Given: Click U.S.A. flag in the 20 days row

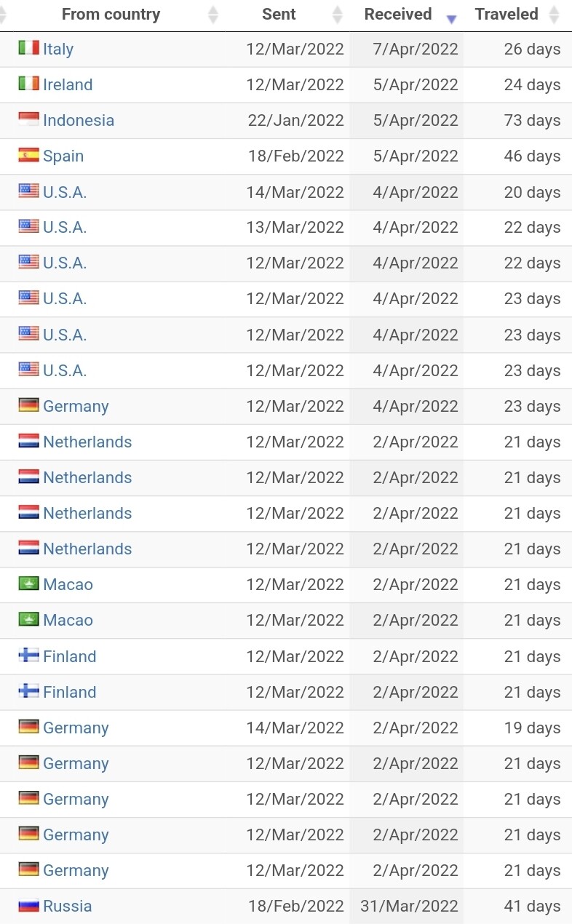Looking at the screenshot, I should (x=28, y=191).
